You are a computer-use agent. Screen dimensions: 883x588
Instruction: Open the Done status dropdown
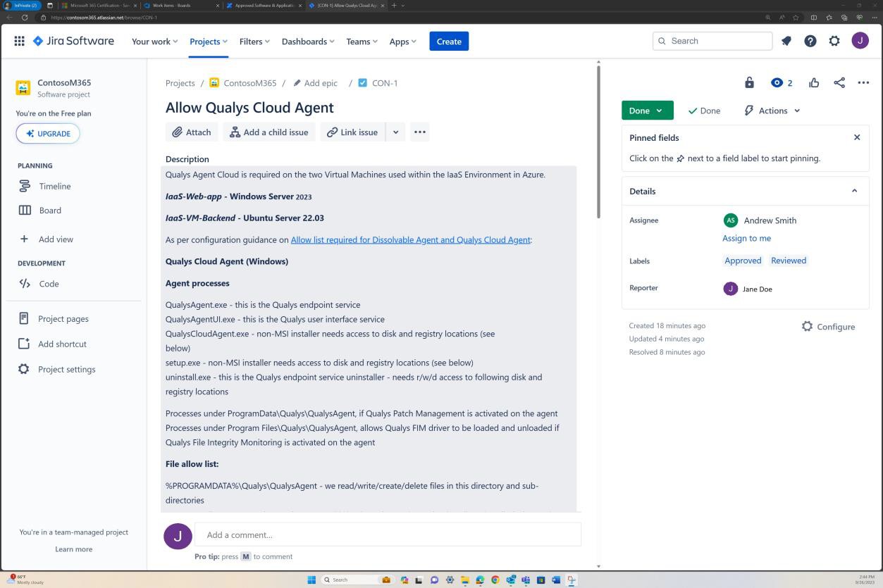coord(646,111)
